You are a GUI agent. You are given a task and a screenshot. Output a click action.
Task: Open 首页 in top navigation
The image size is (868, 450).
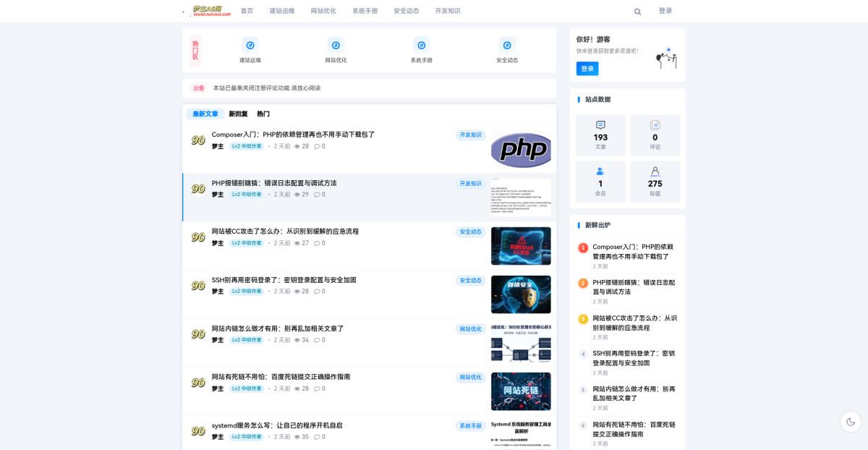(x=247, y=11)
